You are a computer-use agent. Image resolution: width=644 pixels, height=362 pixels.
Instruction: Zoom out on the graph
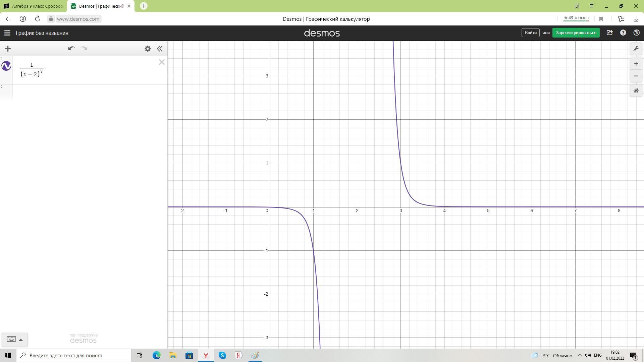point(636,76)
